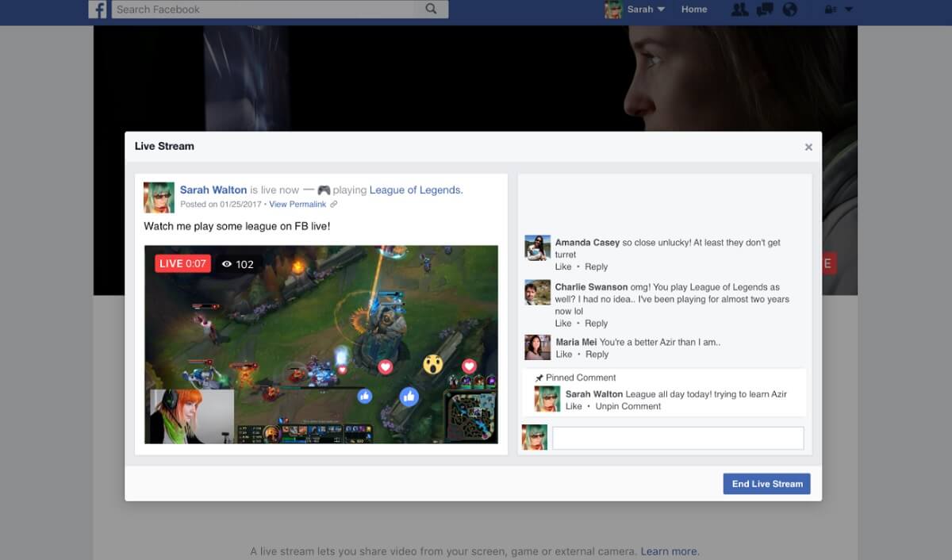The width and height of the screenshot is (952, 560).
Task: Open the Privacy Shortcuts lock icon
Action: [830, 10]
